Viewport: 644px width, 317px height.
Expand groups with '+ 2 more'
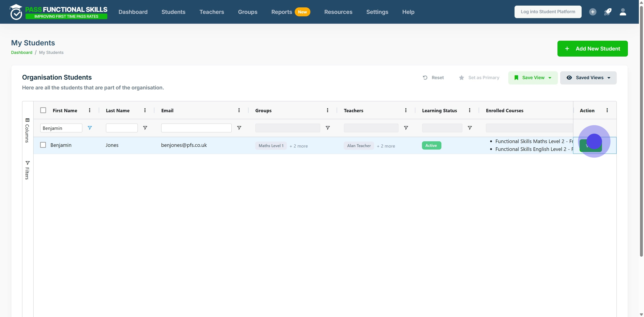pyautogui.click(x=299, y=146)
